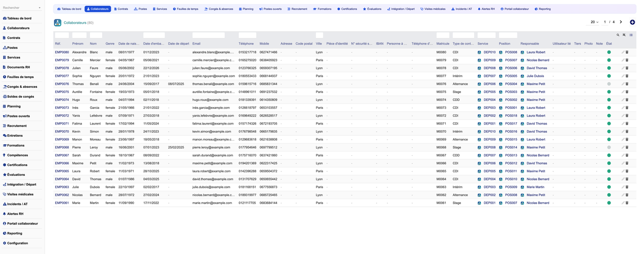Viewport: 644px width, 254px height.
Task: Click the trash icon for EMP0073 Inès row
Action: click(627, 108)
